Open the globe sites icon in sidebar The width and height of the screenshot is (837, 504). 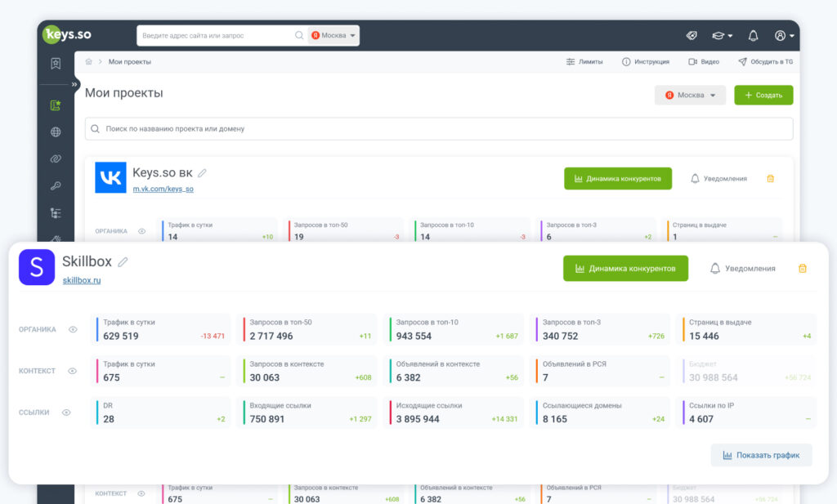point(56,132)
